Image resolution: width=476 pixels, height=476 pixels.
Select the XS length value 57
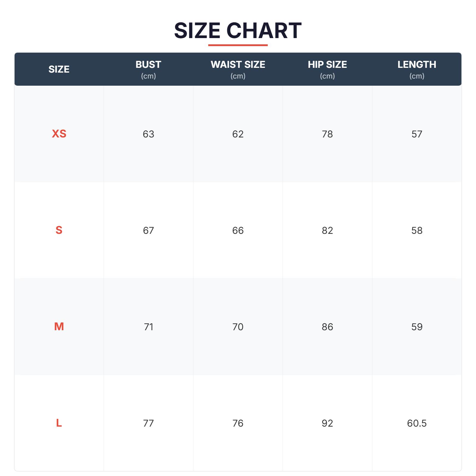417,134
